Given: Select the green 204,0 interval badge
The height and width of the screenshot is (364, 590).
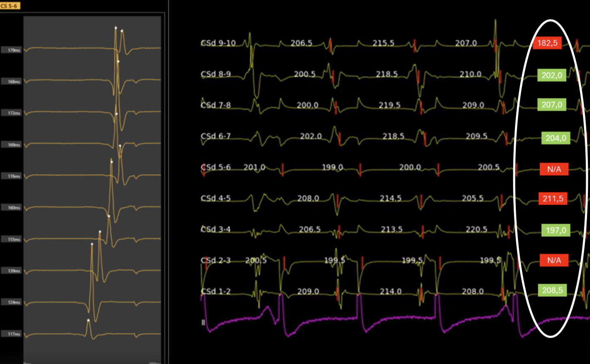Looking at the screenshot, I should [x=556, y=138].
